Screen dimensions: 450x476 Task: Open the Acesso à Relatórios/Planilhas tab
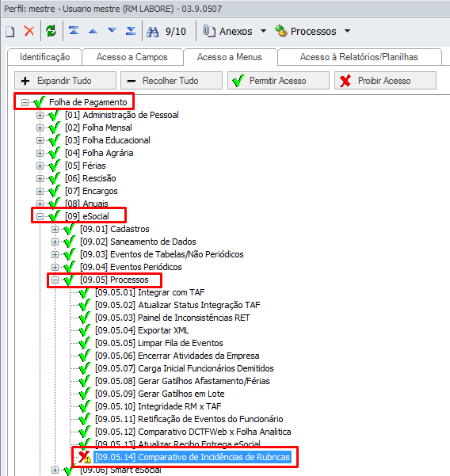click(x=359, y=57)
